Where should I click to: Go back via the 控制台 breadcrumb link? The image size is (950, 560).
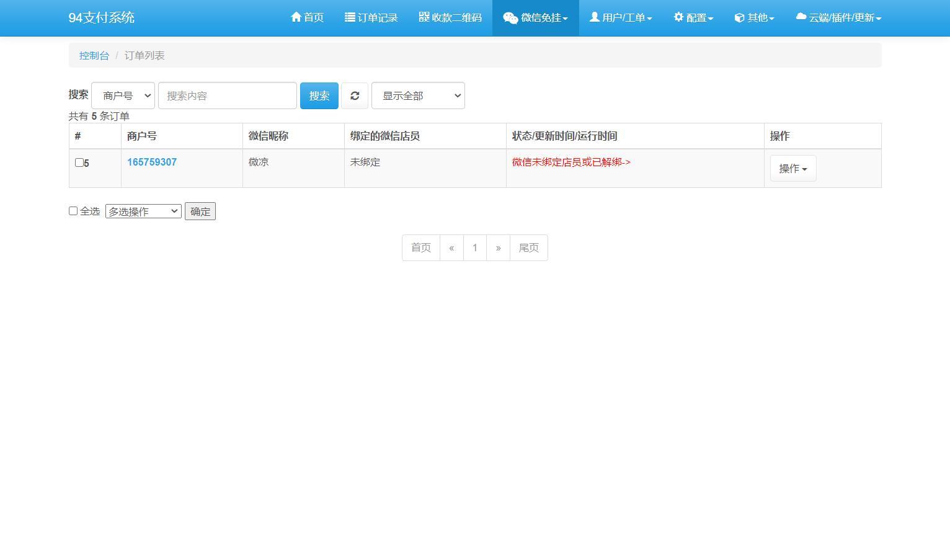[94, 55]
